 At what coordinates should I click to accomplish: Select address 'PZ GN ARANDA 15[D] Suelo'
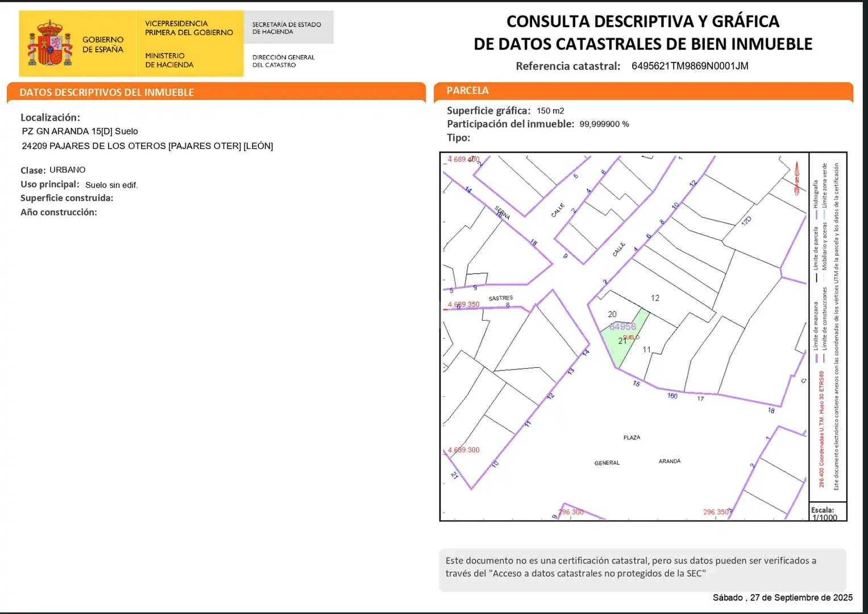point(80,131)
